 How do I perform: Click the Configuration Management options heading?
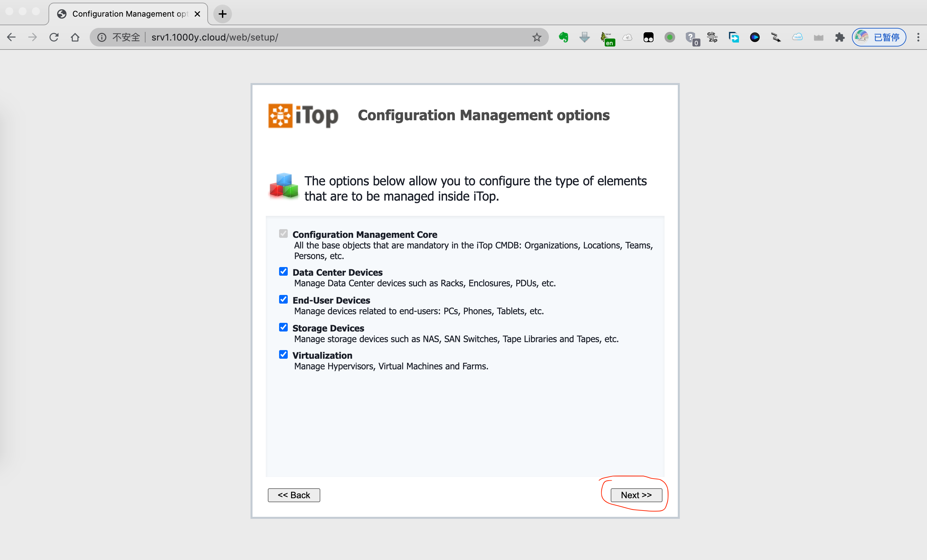483,115
